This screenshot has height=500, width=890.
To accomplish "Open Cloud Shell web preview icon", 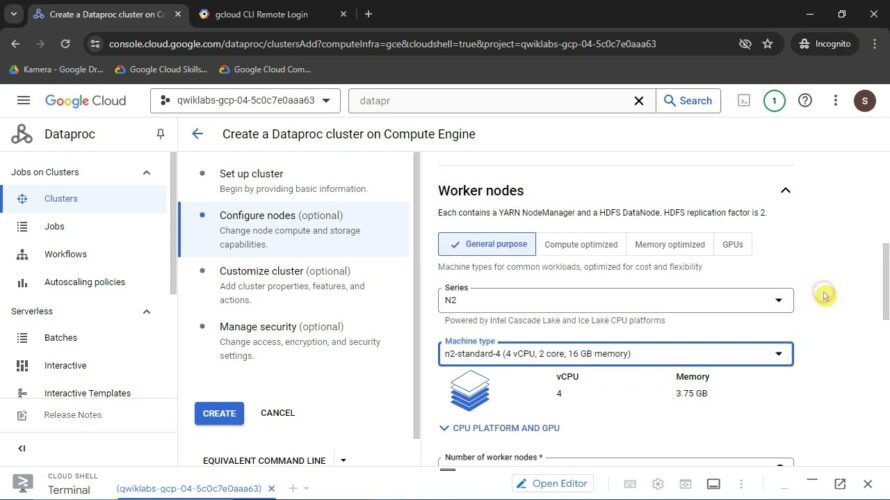I will (685, 484).
